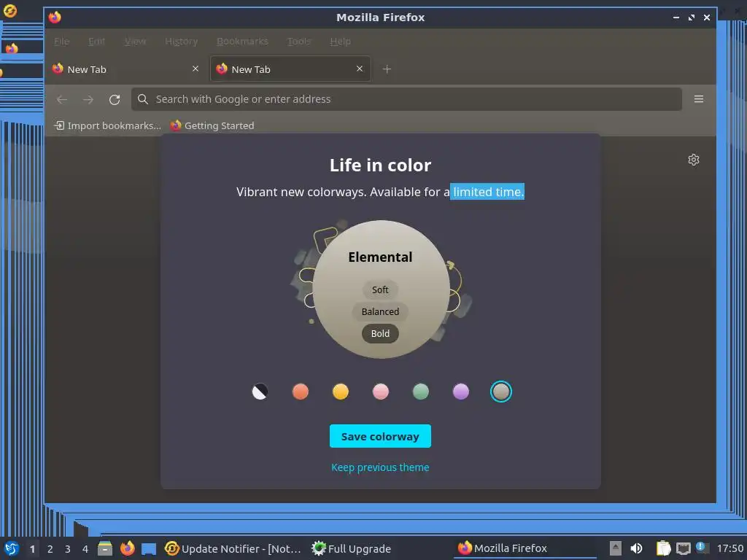Viewport: 747px width, 560px height.
Task: Open the Edit menu
Action: pyautogui.click(x=96, y=42)
